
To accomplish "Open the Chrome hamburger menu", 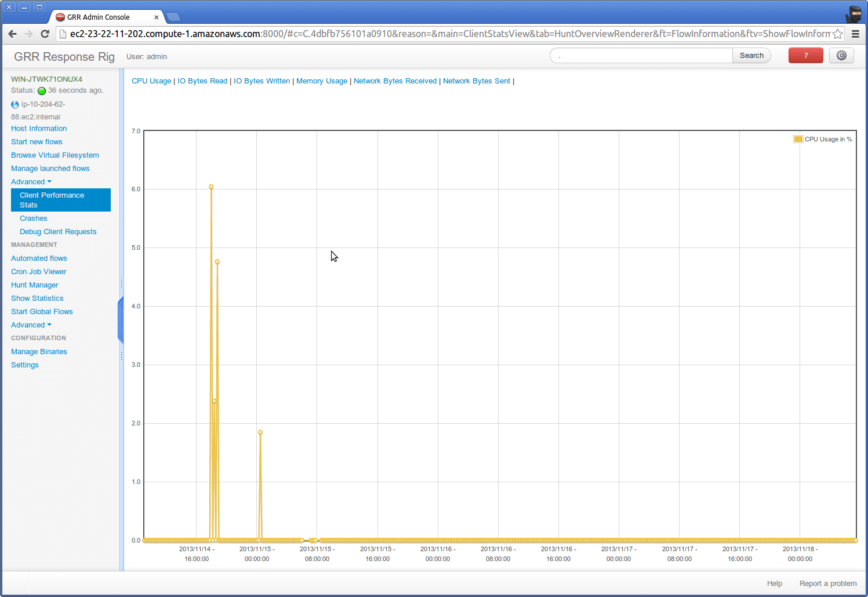I will pos(855,34).
